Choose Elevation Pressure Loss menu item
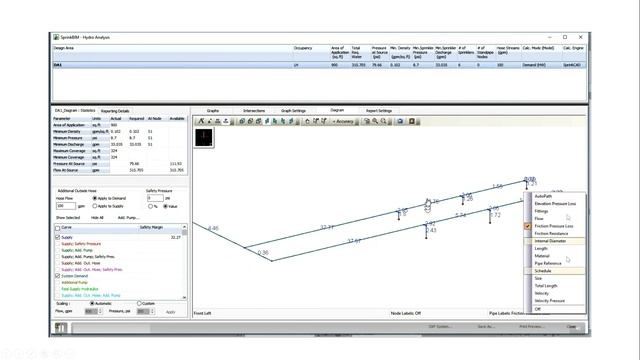The height and width of the screenshot is (360, 640). (x=555, y=204)
